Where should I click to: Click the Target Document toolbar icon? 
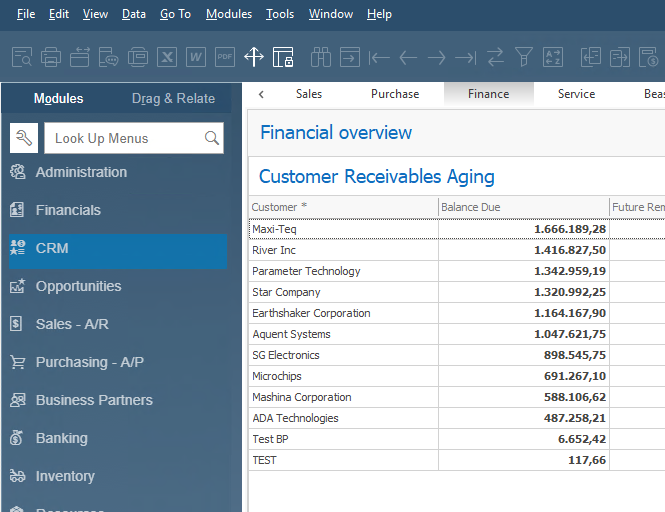(x=620, y=57)
